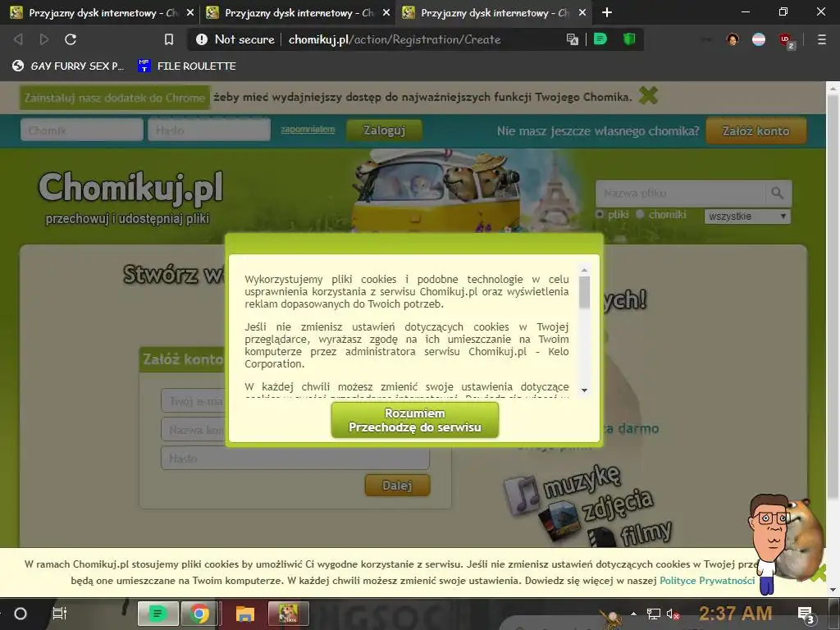Viewport: 840px width, 630px height.
Task: Open the browser hamburger menu
Action: tap(822, 39)
